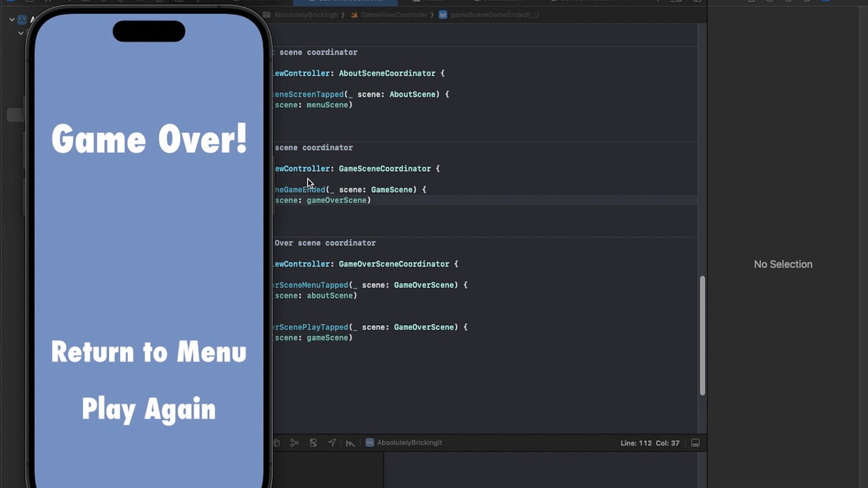Tap Return to Menu in the simulator
Screen dimensions: 868x488
(148, 352)
